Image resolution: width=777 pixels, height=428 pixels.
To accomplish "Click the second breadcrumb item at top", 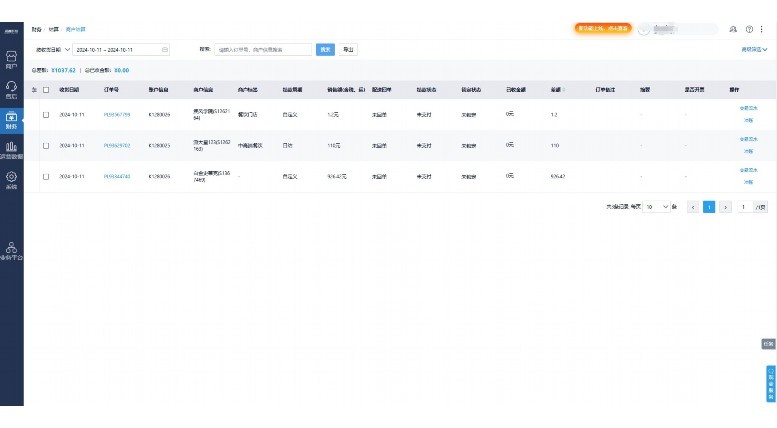I will pos(53,29).
